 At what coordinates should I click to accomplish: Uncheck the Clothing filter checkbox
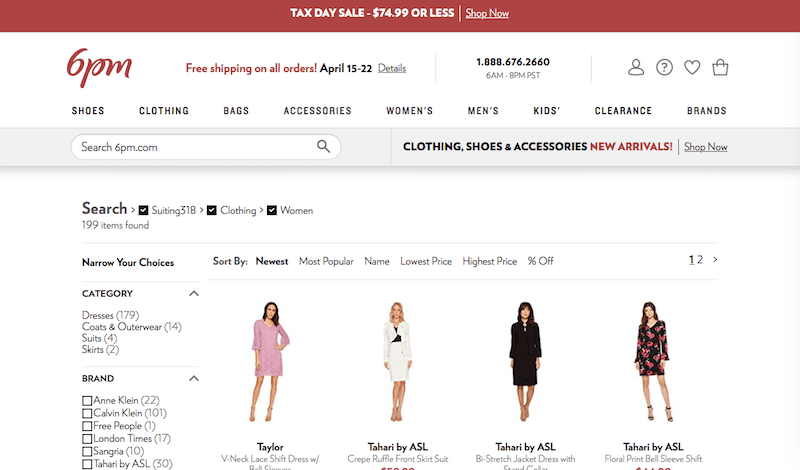pos(212,210)
